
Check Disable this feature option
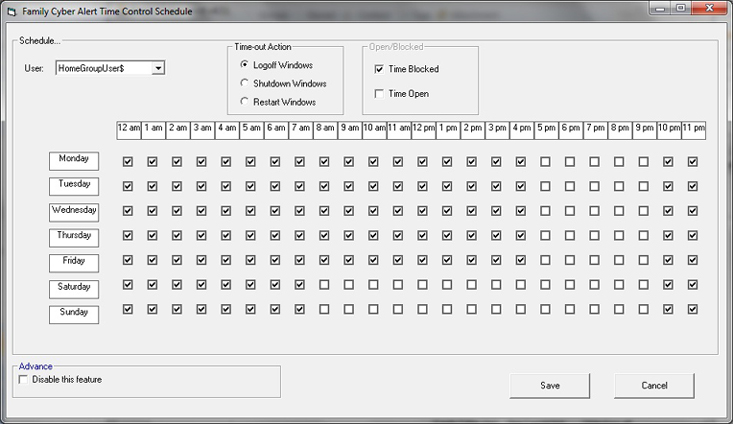pos(24,380)
